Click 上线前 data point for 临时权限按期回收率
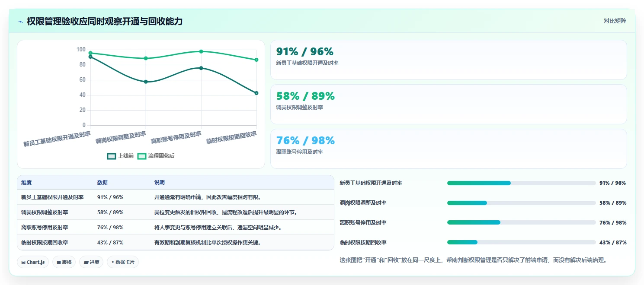644x285 pixels. pos(256,93)
